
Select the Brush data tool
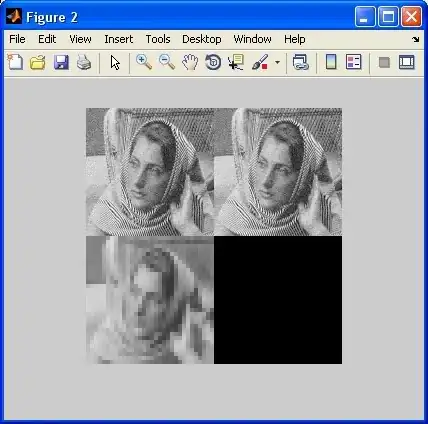[260, 62]
